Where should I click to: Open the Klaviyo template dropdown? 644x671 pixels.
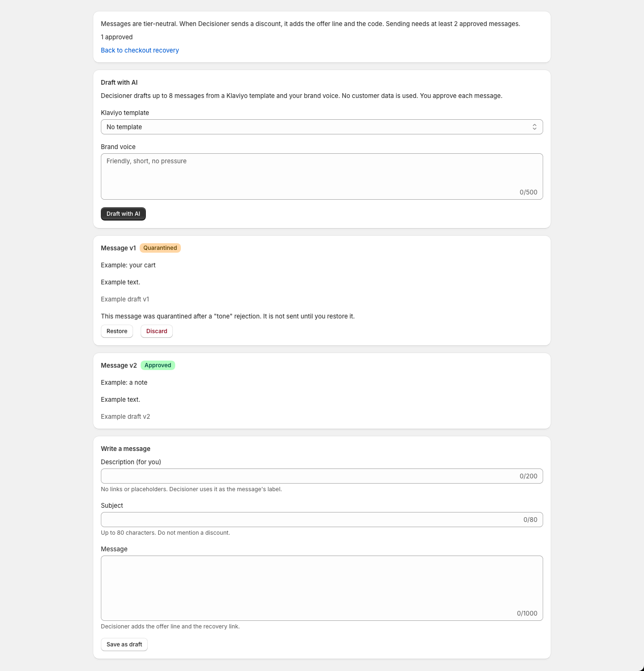tap(322, 127)
